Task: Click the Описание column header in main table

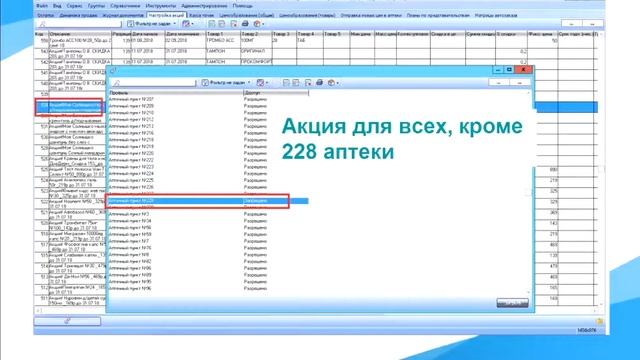Action: 80,34
